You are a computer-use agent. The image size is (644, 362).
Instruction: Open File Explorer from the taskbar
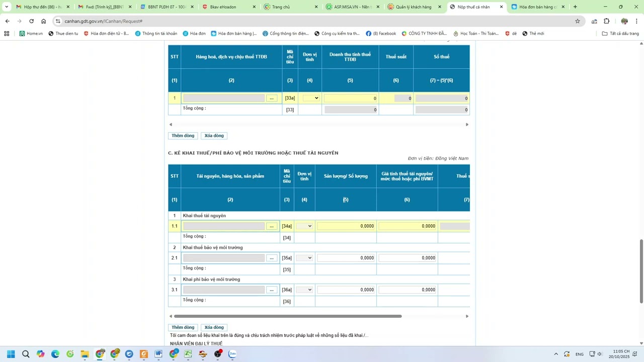coord(85,354)
